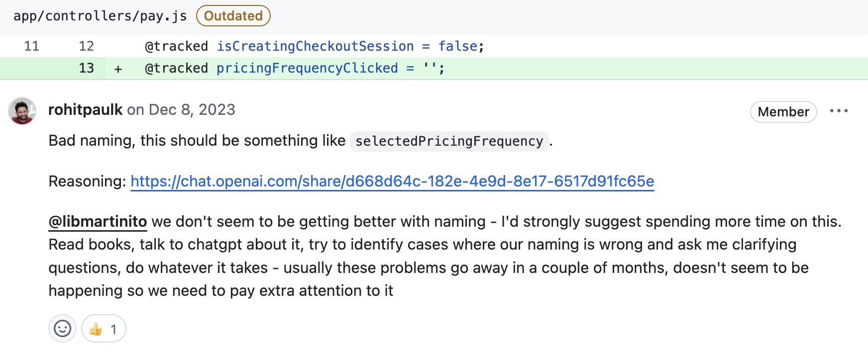Select new line number 13
The image size is (868, 352).
coord(86,68)
